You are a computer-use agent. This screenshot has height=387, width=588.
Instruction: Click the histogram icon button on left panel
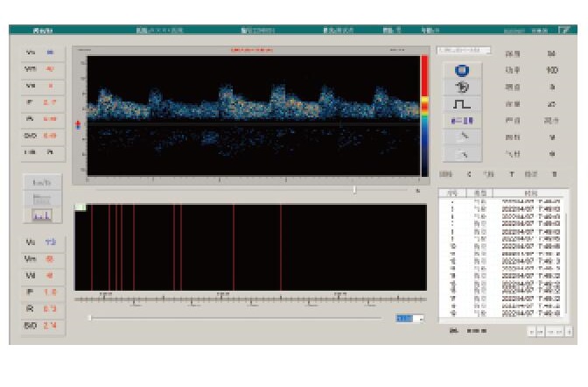[42, 213]
